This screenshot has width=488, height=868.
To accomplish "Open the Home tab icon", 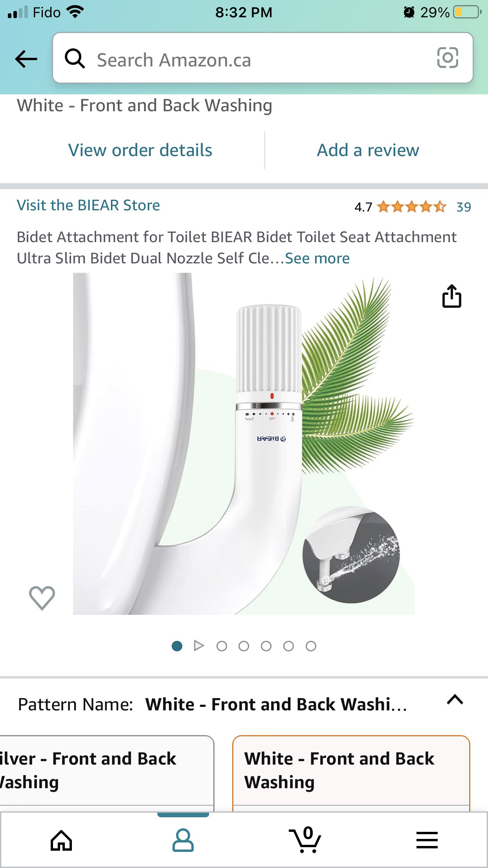I will (61, 840).
